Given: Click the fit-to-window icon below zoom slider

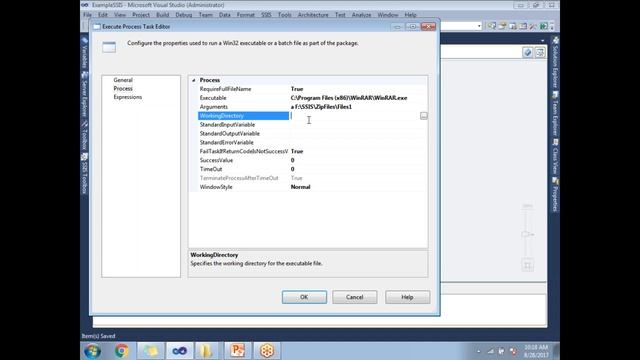Looking at the screenshot, I should (x=527, y=266).
